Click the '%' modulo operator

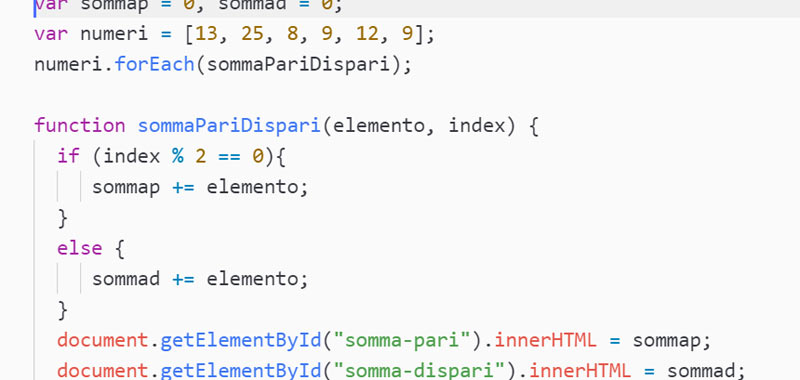[178, 156]
